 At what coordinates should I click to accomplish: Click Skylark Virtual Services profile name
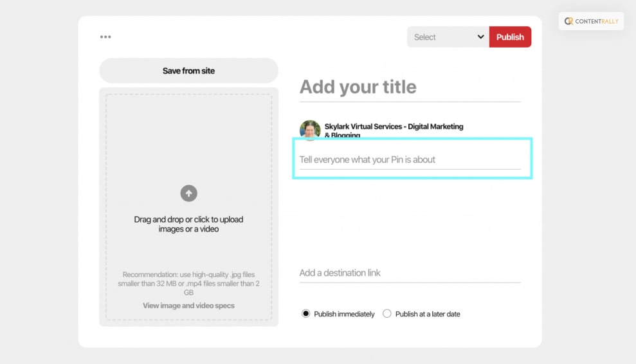(x=394, y=127)
